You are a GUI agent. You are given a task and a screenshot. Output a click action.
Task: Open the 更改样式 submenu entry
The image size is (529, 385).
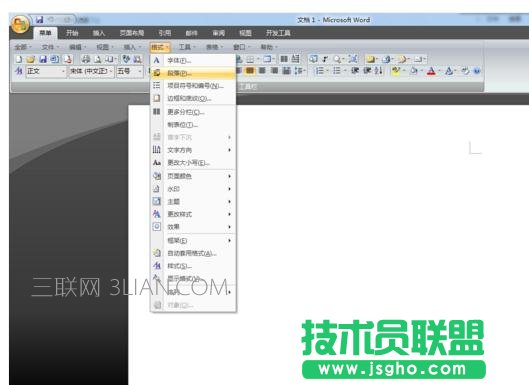(x=193, y=214)
